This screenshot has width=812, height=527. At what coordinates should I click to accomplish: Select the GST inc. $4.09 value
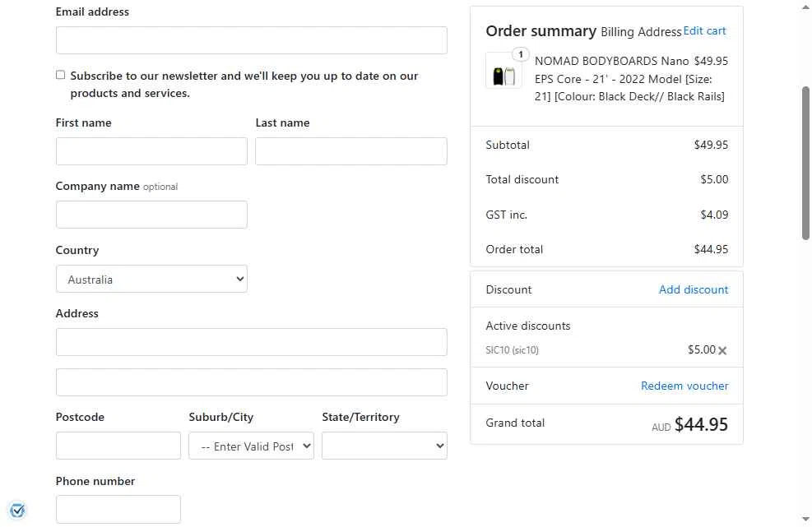click(714, 215)
